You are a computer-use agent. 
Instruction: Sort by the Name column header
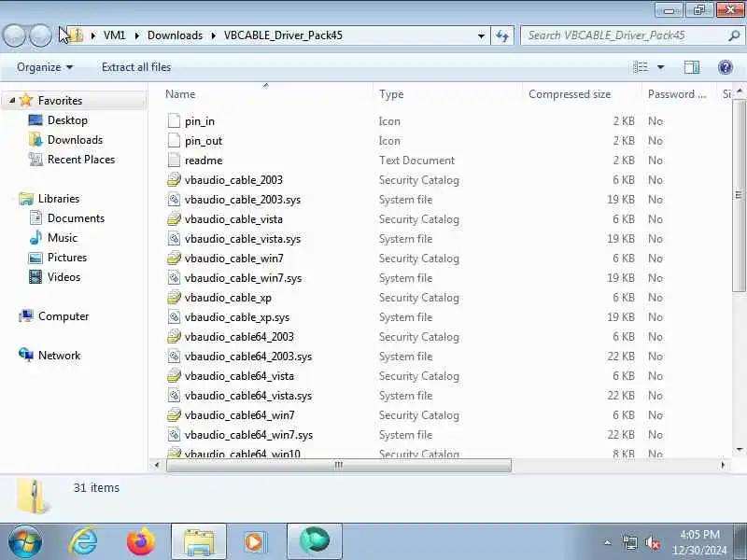[x=180, y=94]
